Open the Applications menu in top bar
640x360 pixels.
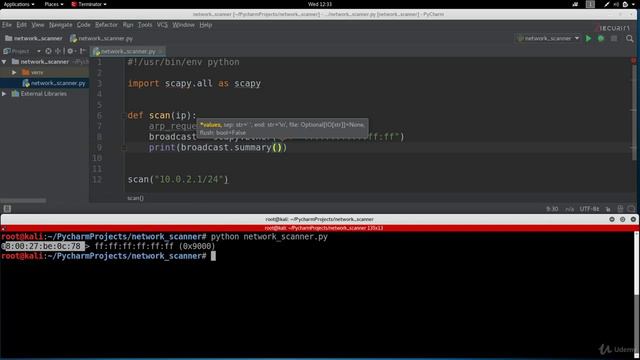[19, 4]
